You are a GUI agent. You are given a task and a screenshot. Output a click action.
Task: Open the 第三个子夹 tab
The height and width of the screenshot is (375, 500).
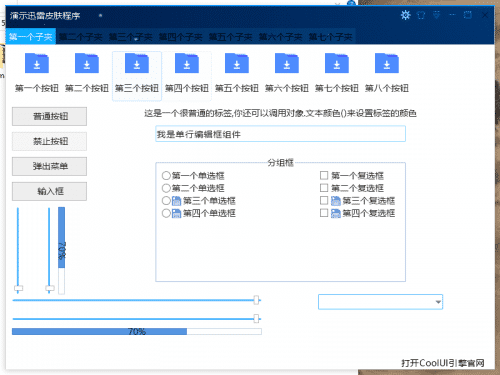131,37
